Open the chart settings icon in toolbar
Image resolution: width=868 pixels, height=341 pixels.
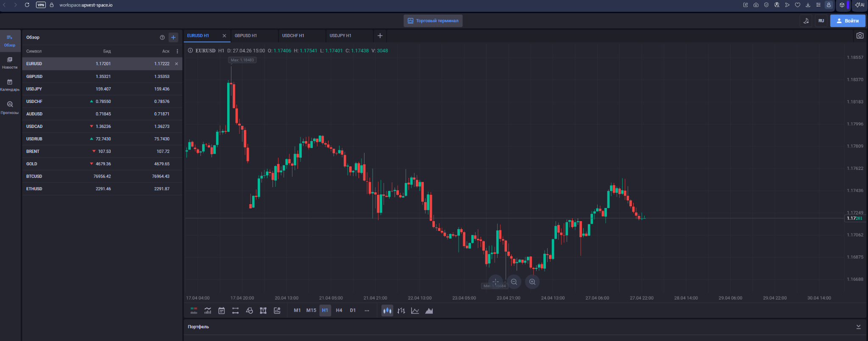point(277,311)
